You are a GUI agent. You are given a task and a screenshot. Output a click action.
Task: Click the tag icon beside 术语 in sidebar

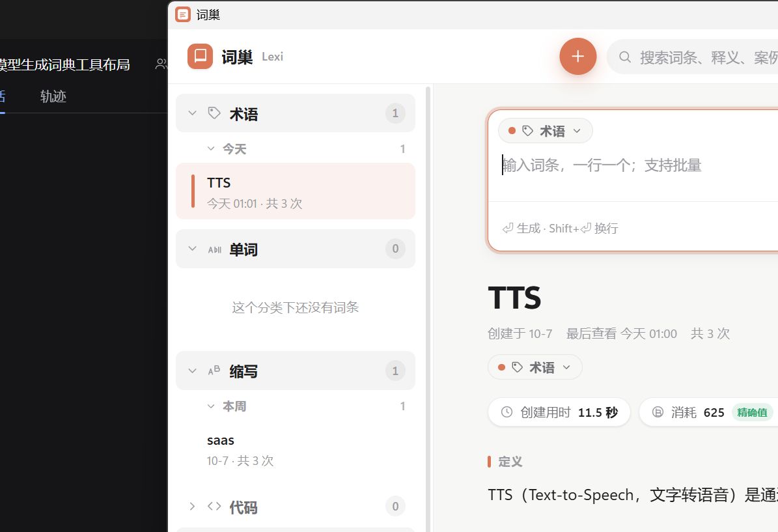click(x=214, y=113)
